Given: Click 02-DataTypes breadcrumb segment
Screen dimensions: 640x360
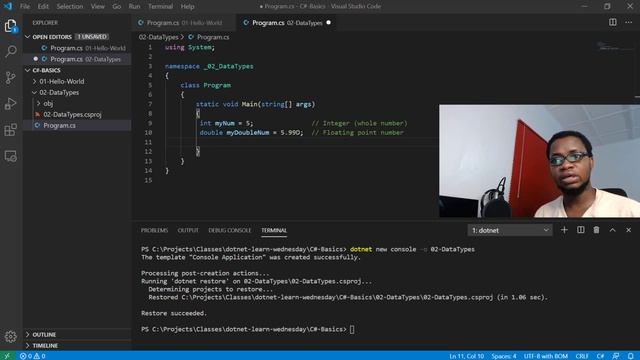Looking at the screenshot, I should [158, 37].
